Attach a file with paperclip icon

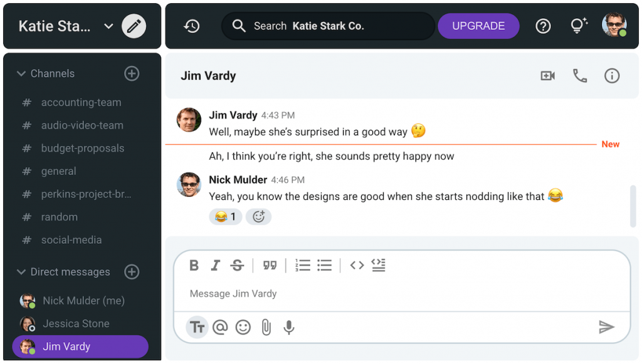[x=266, y=327]
